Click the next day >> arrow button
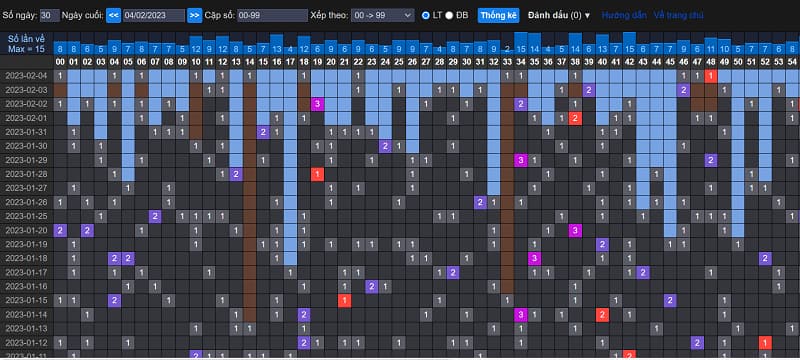This screenshot has height=360, width=800. 194,15
